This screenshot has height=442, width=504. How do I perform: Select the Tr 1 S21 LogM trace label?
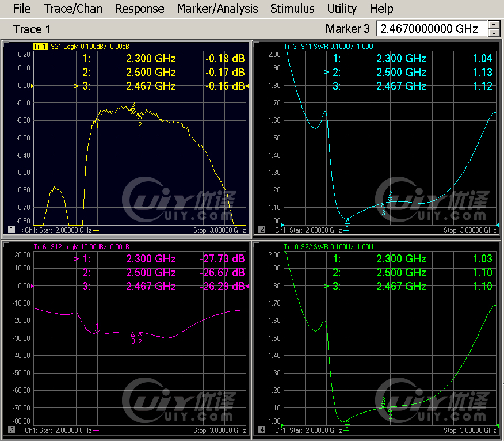pos(81,47)
